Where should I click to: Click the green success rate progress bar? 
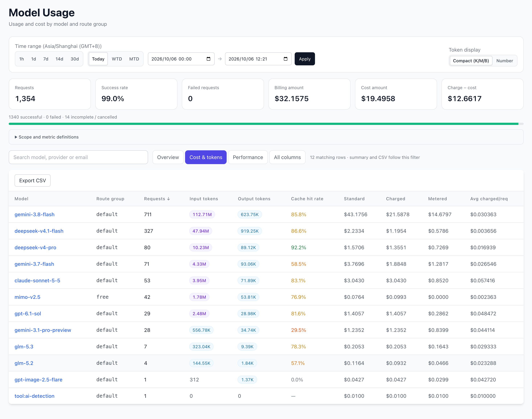[x=263, y=124]
